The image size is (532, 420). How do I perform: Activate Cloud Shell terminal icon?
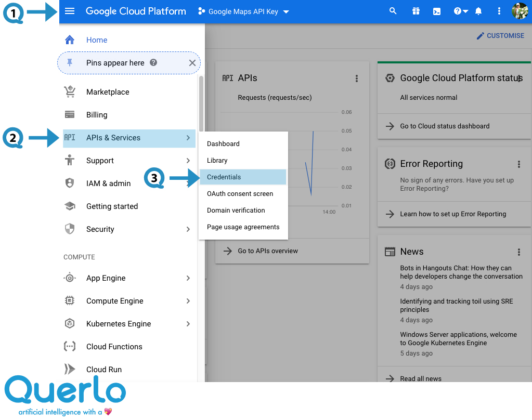(437, 11)
